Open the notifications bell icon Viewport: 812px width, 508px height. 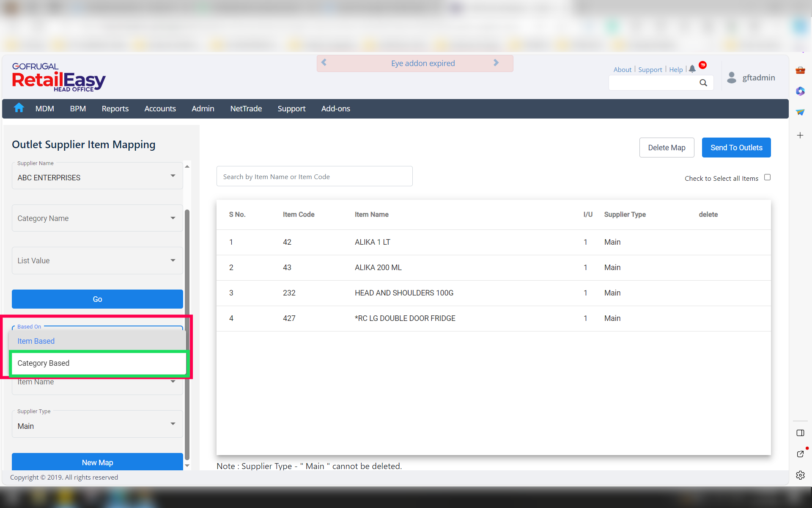click(x=692, y=69)
